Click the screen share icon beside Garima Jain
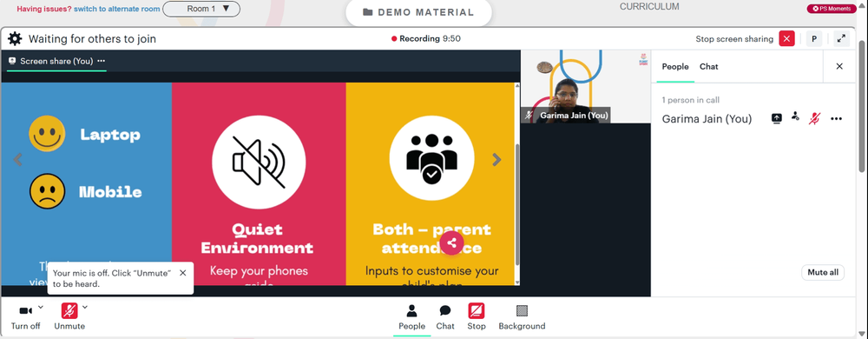This screenshot has width=868, height=339. (x=777, y=118)
